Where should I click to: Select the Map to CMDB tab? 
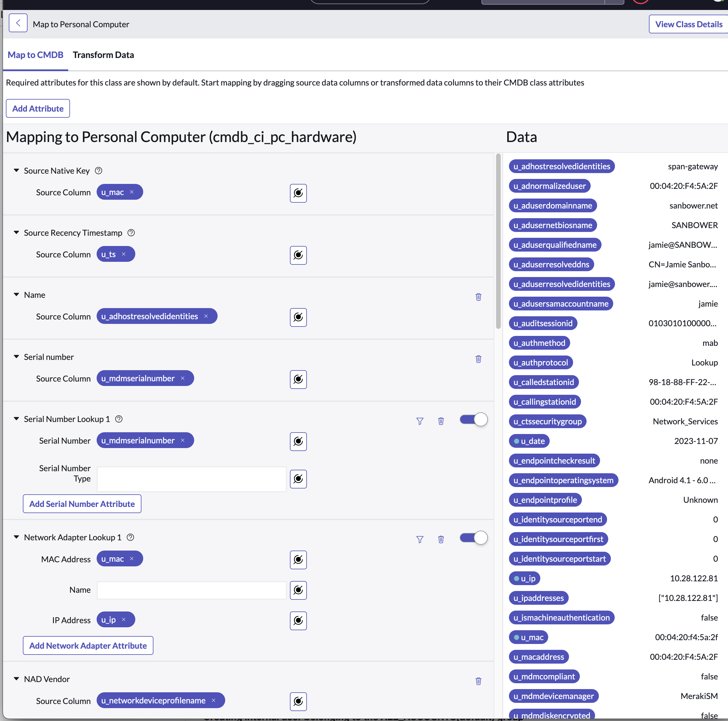click(35, 55)
